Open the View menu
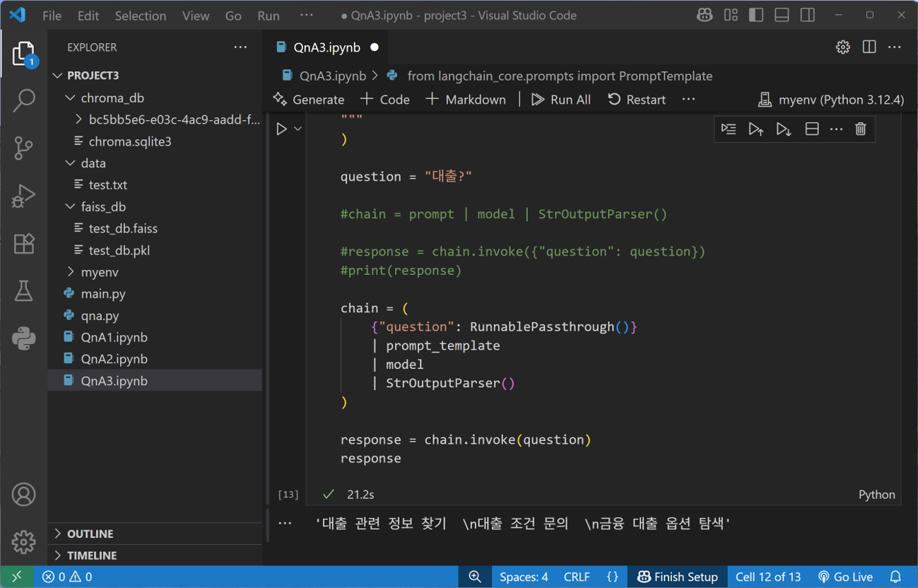Image resolution: width=918 pixels, height=588 pixels. coord(196,16)
